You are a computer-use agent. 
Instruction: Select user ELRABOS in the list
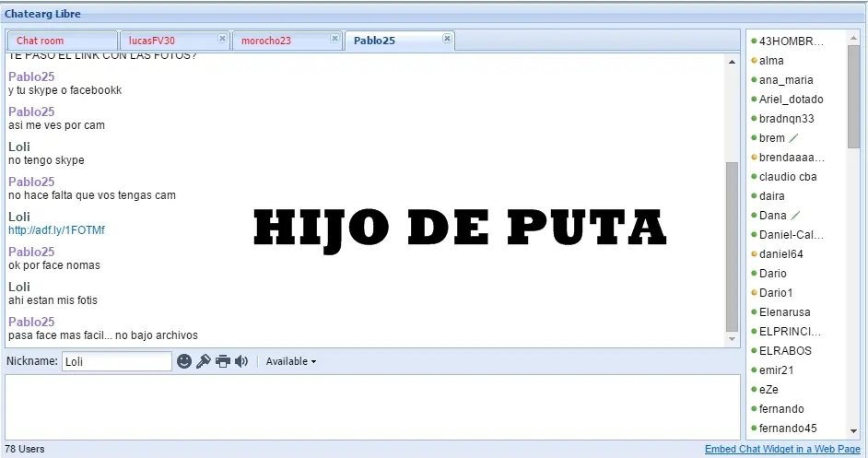[x=785, y=351]
